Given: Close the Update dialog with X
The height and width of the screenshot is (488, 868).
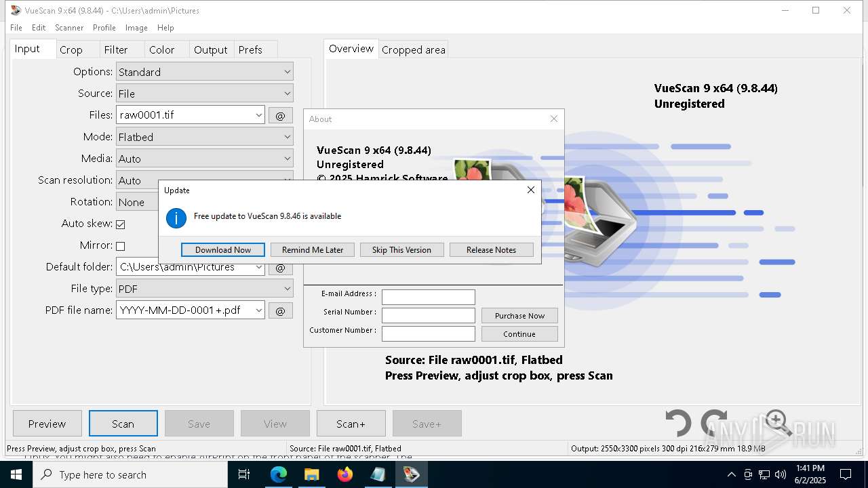Looking at the screenshot, I should [531, 190].
